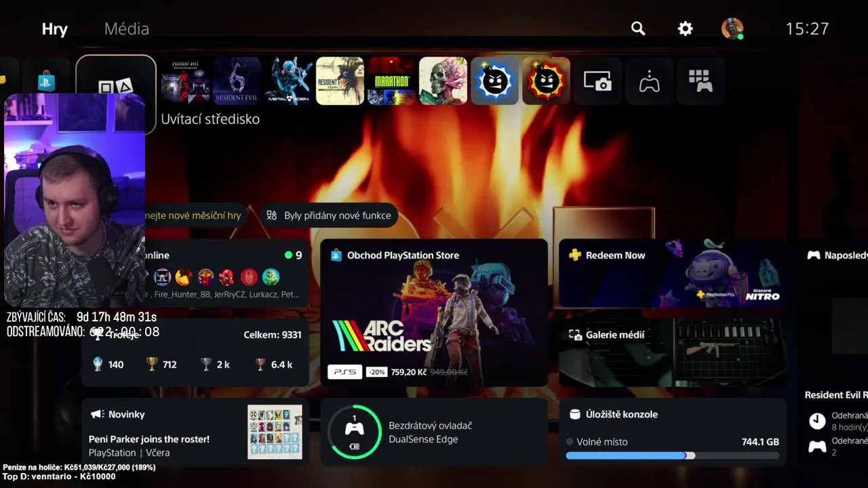Click the silver trophy count 2 k
The image size is (868, 488).
[x=215, y=365]
